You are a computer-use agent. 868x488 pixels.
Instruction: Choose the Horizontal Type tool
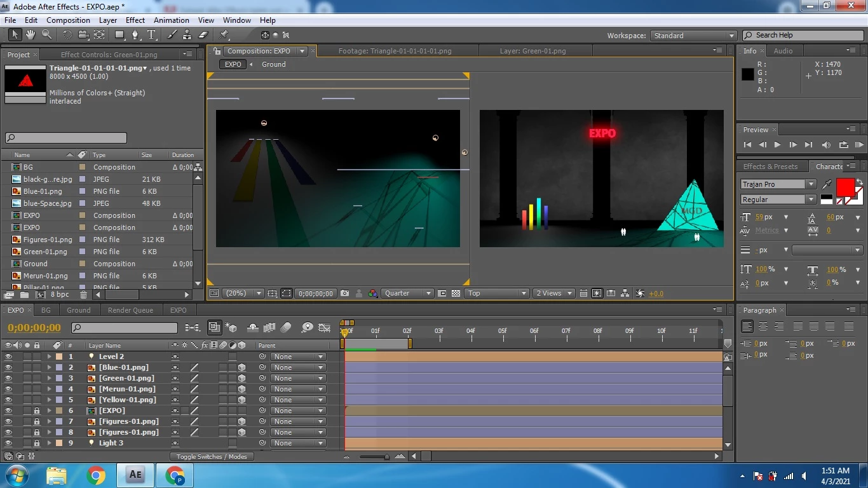(x=151, y=35)
